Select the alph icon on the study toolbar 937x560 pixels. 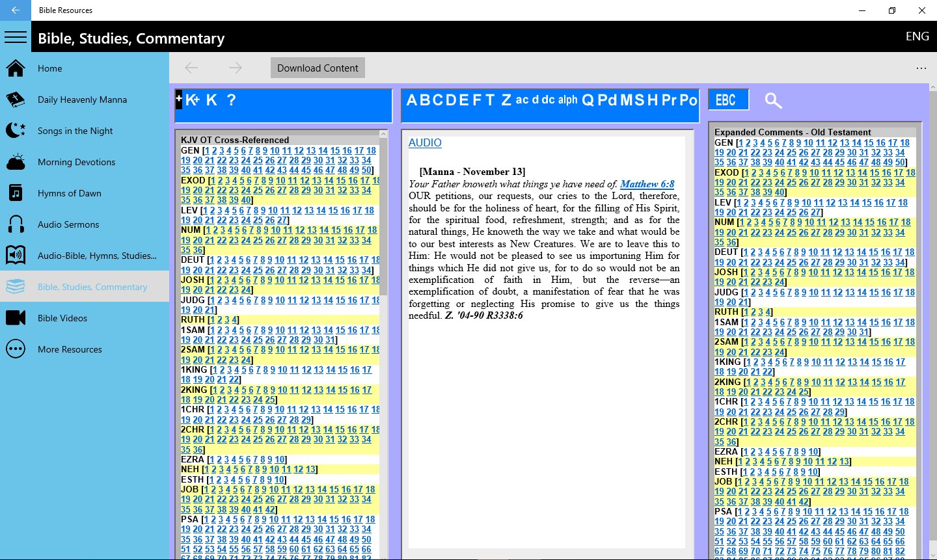click(567, 101)
